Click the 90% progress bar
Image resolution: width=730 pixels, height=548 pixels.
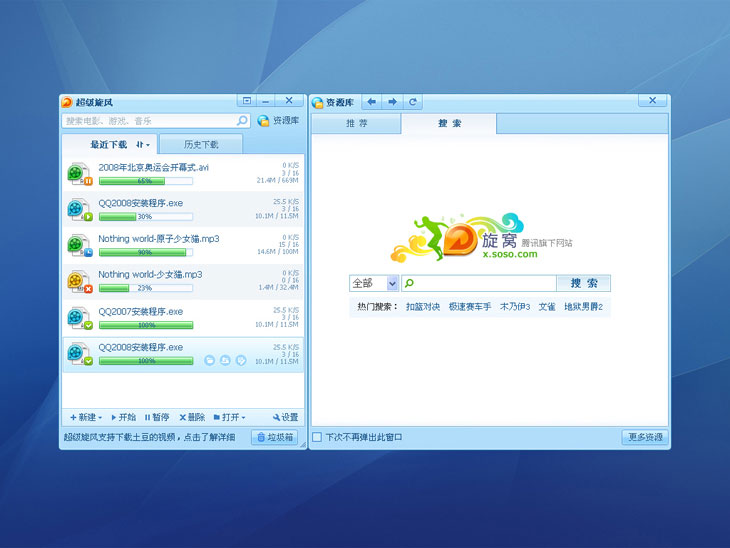pos(146,252)
